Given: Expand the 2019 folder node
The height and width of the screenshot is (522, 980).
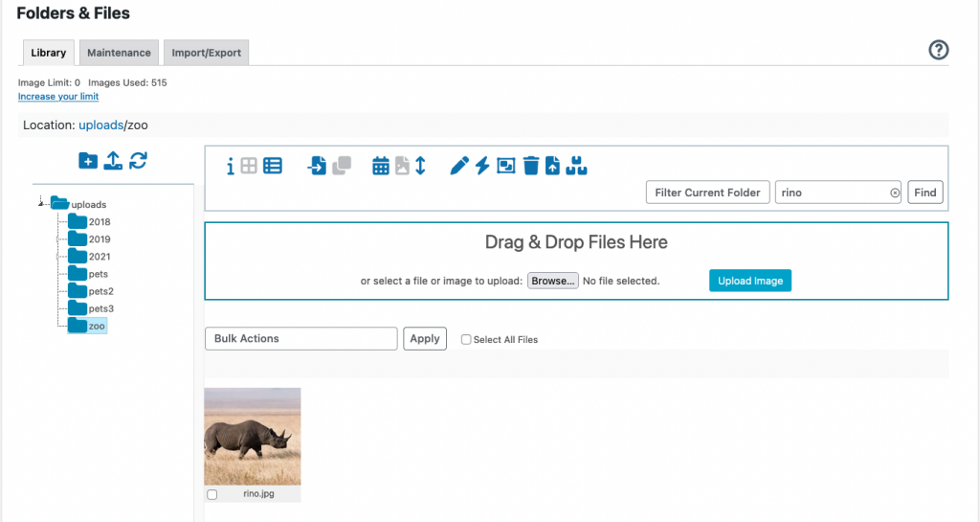Looking at the screenshot, I should 58,238.
